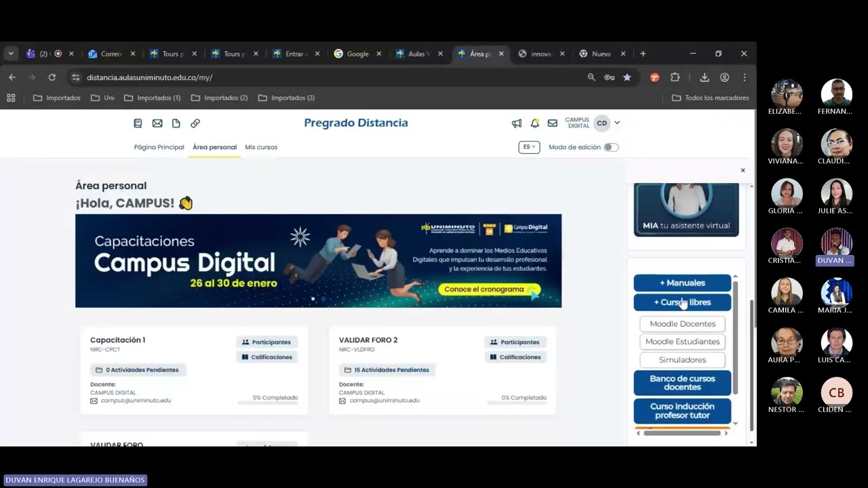Click the CD user avatar
Image resolution: width=868 pixels, height=488 pixels.
pyautogui.click(x=601, y=123)
